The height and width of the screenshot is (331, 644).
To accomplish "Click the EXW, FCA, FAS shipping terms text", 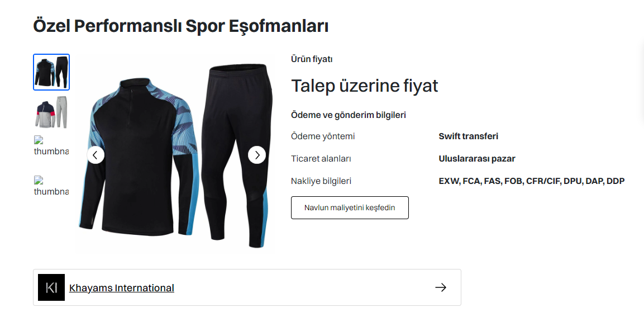I will point(532,181).
